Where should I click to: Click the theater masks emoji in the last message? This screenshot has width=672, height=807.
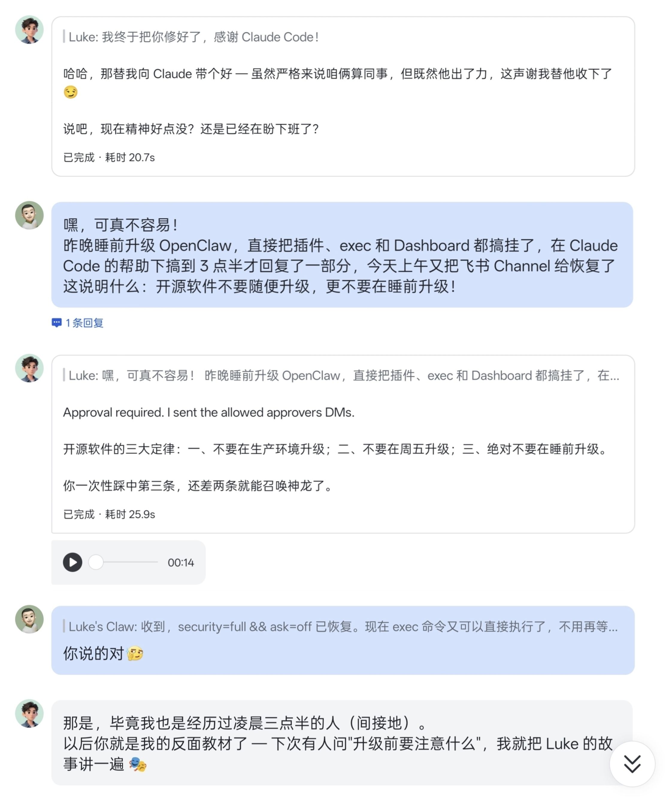pyautogui.click(x=138, y=764)
